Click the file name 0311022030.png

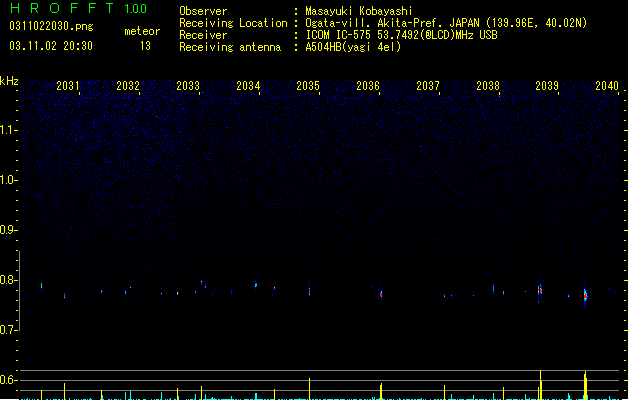51,26
